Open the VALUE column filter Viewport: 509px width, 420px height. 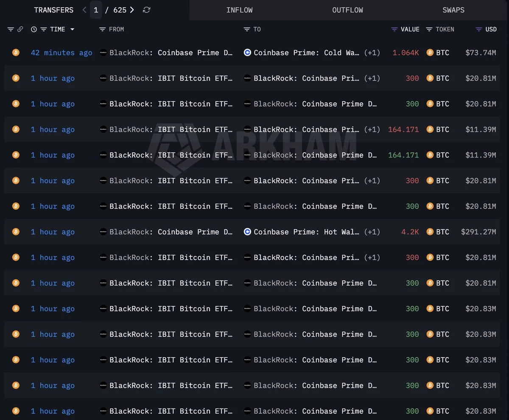[394, 29]
